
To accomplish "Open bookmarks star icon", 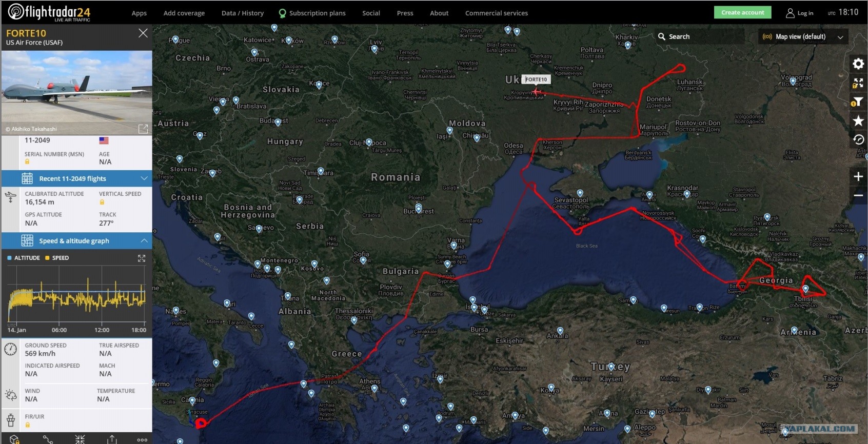I will (x=858, y=120).
